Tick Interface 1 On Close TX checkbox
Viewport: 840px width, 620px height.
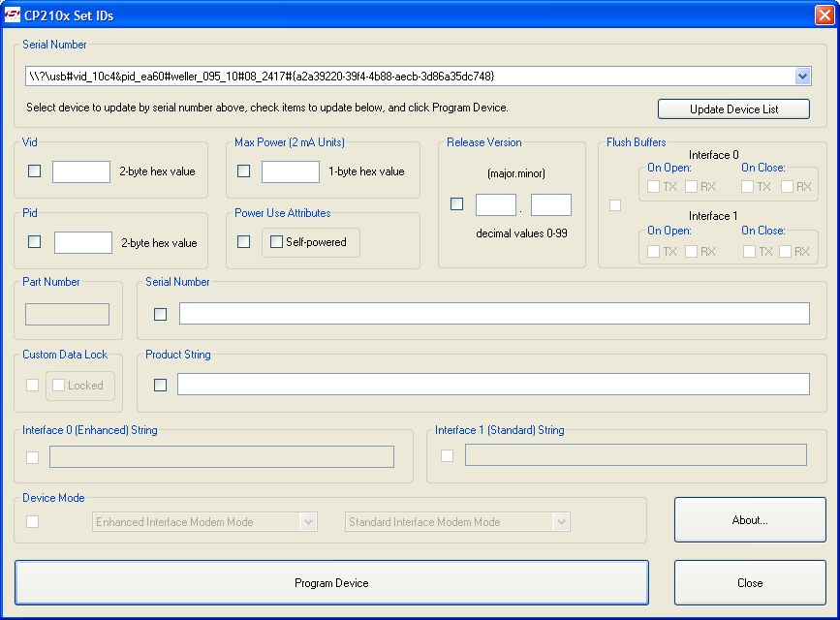[x=750, y=251]
